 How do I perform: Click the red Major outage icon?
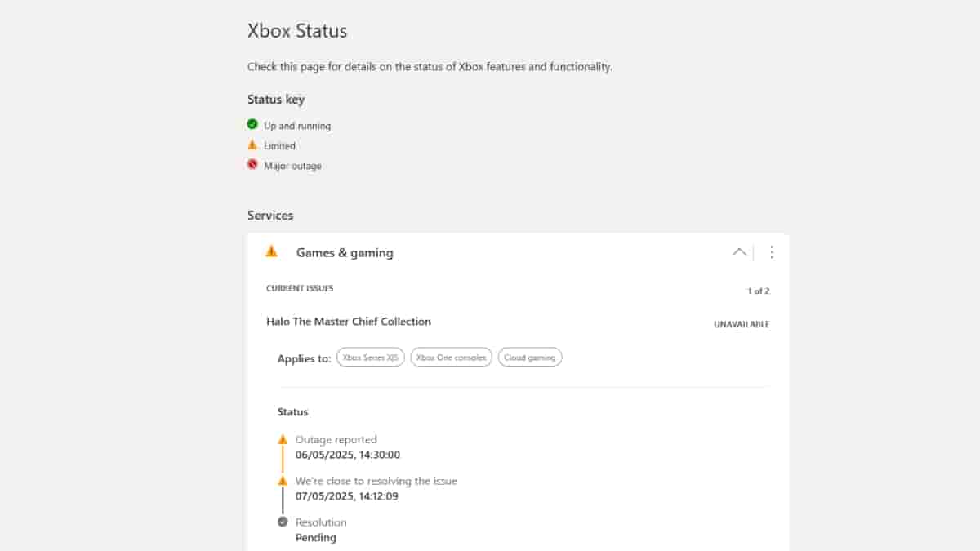point(252,165)
